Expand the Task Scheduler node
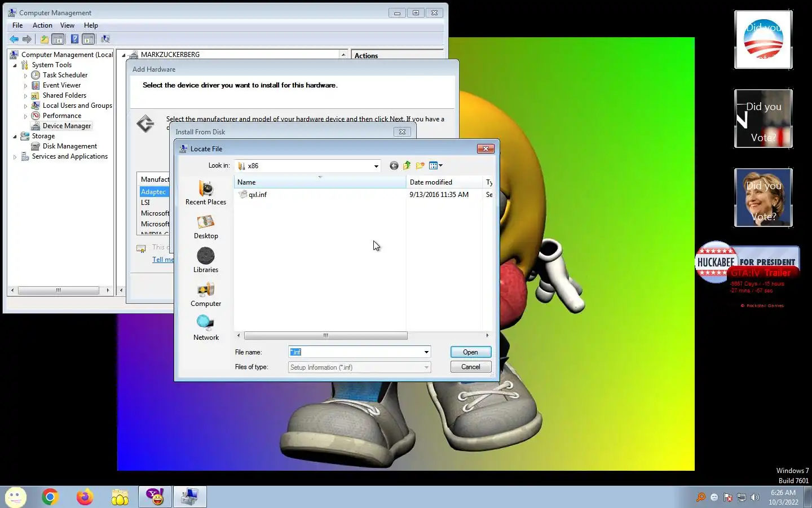The width and height of the screenshot is (812, 508). [x=25, y=75]
